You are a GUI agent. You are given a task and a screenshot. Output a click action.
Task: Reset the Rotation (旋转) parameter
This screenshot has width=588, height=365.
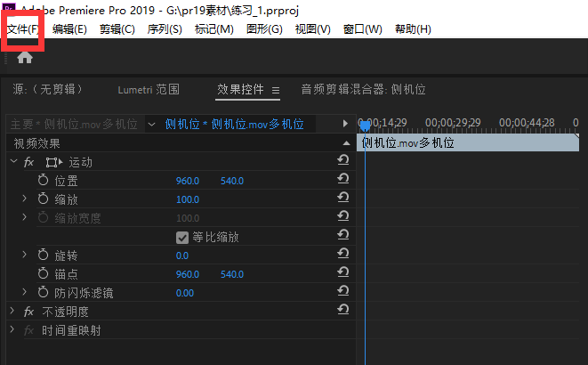(342, 254)
